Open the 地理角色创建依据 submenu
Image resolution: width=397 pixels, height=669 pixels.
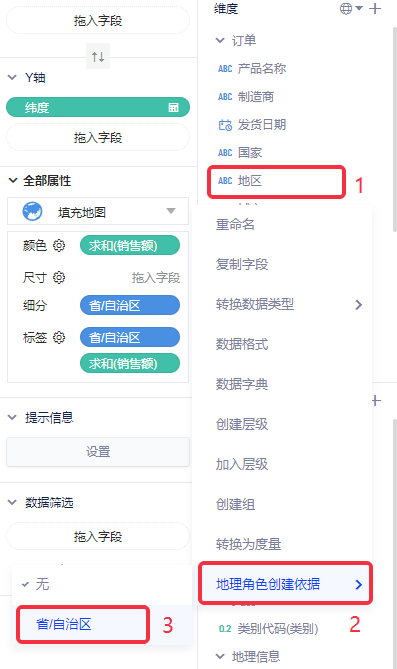pos(285,584)
